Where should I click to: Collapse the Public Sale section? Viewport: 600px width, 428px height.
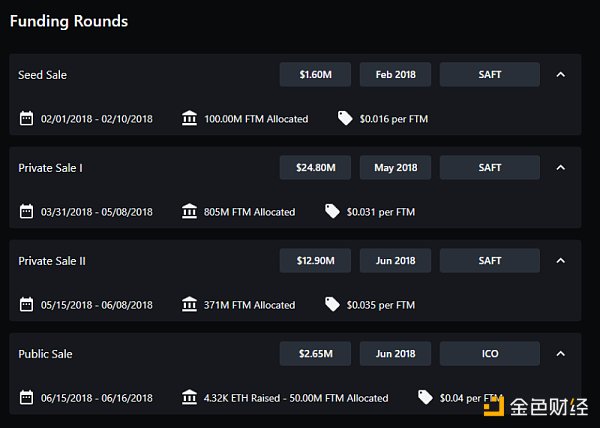pyautogui.click(x=560, y=354)
